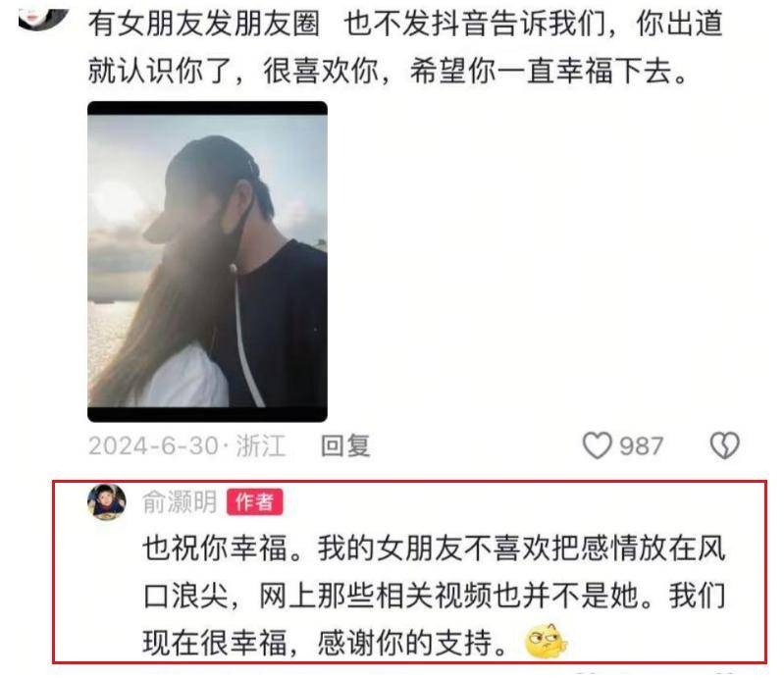Click the red 作者 author badge

click(x=254, y=502)
